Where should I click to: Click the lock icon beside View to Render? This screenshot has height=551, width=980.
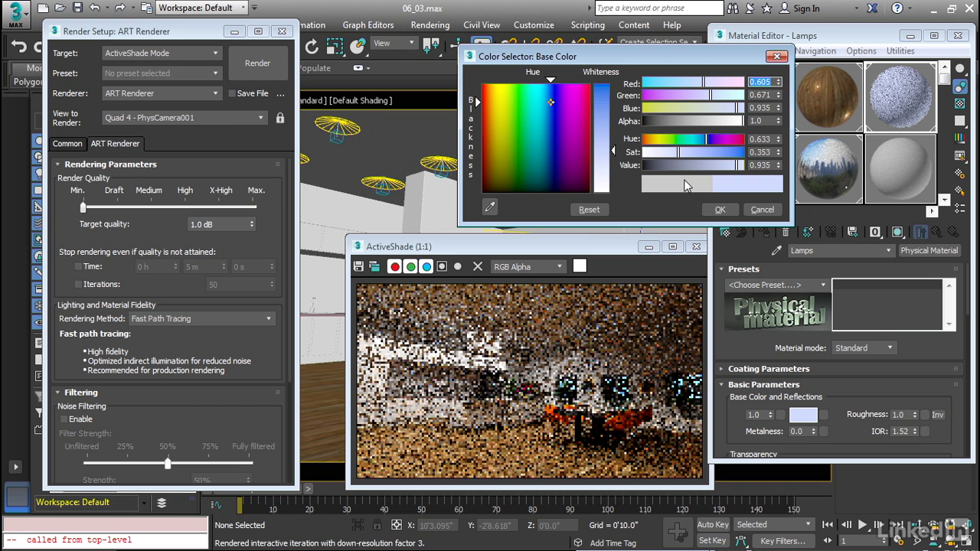(x=280, y=118)
